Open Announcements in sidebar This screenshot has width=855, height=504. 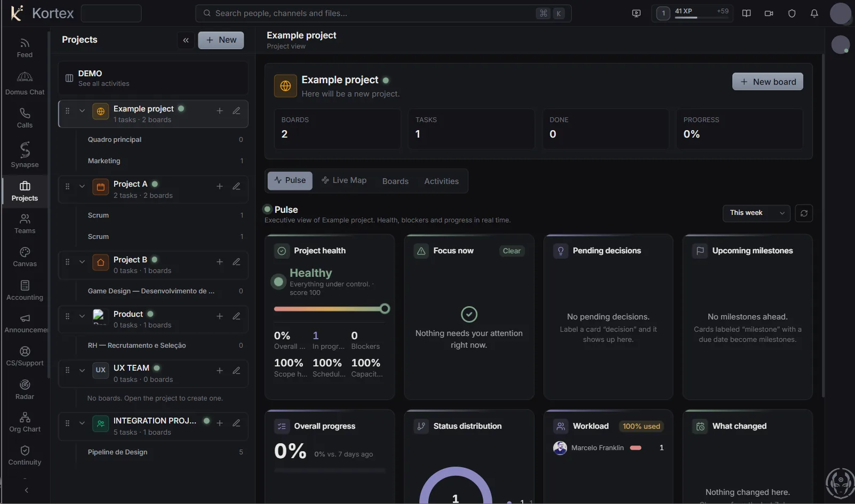tap(25, 324)
